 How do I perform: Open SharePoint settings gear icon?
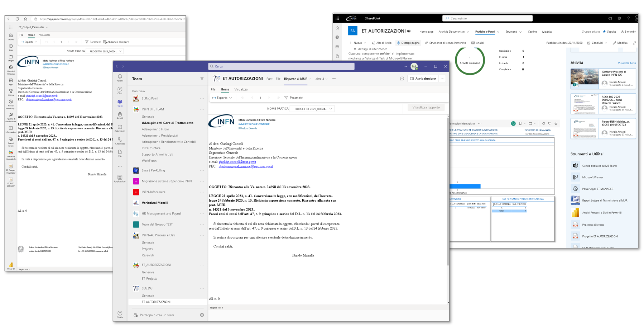coord(619,18)
